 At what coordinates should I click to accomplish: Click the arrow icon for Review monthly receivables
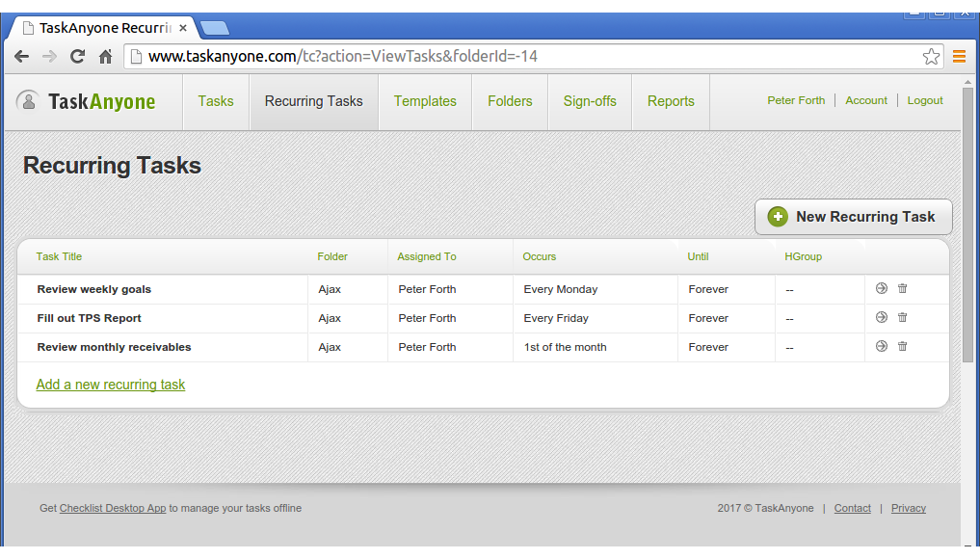click(x=882, y=346)
